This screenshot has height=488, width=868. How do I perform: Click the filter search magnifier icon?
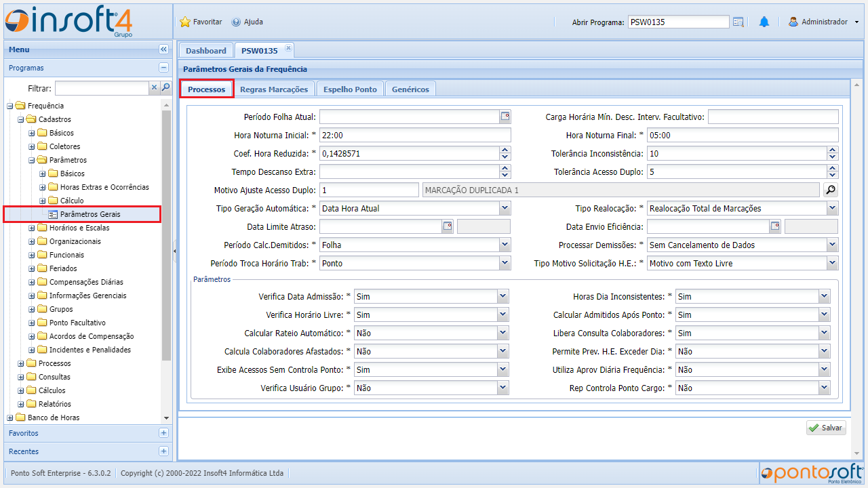165,87
